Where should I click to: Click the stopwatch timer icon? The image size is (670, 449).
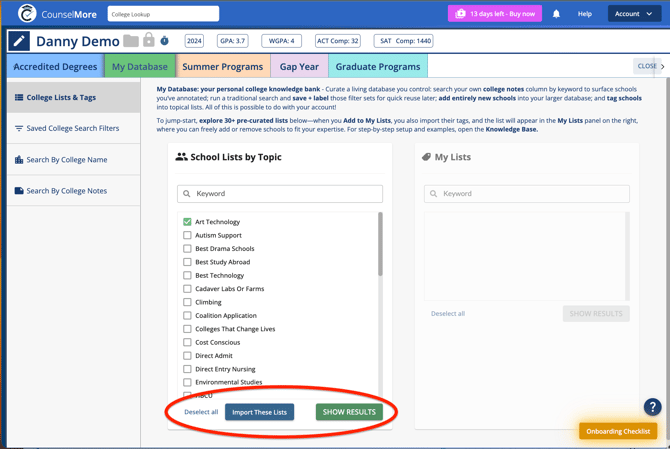165,41
